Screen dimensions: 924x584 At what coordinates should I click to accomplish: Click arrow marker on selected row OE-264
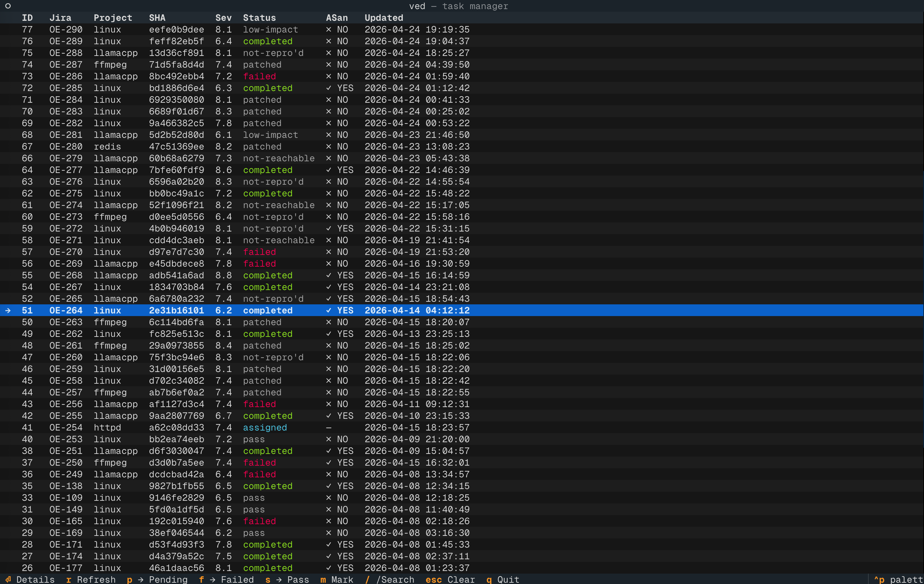(x=8, y=310)
